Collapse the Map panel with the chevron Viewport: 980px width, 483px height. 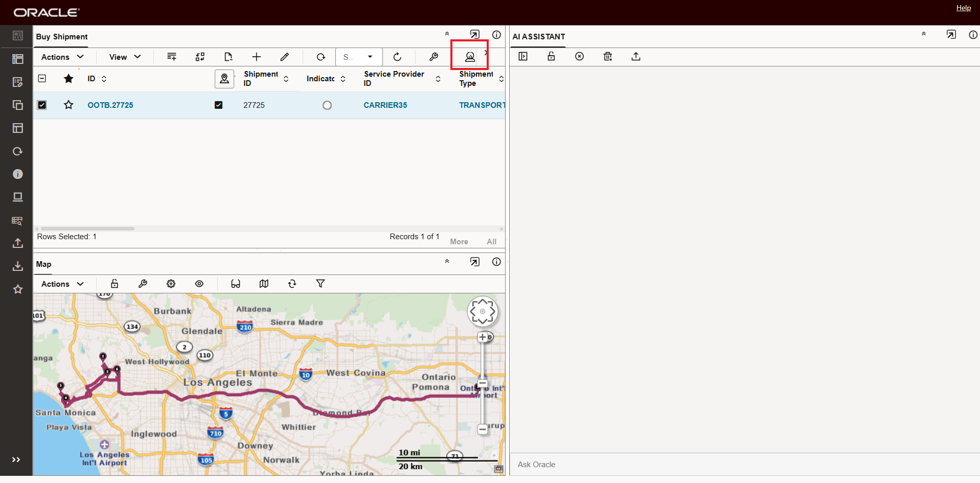click(x=447, y=261)
